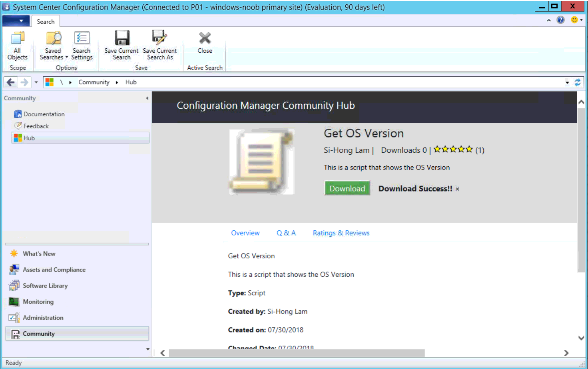Click the Get OS Version title
588x369 pixels.
coord(364,133)
